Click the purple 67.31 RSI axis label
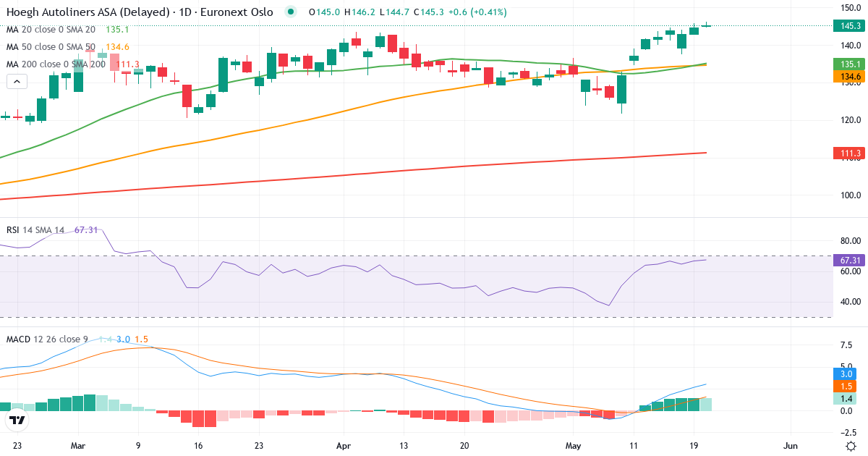 (x=851, y=260)
